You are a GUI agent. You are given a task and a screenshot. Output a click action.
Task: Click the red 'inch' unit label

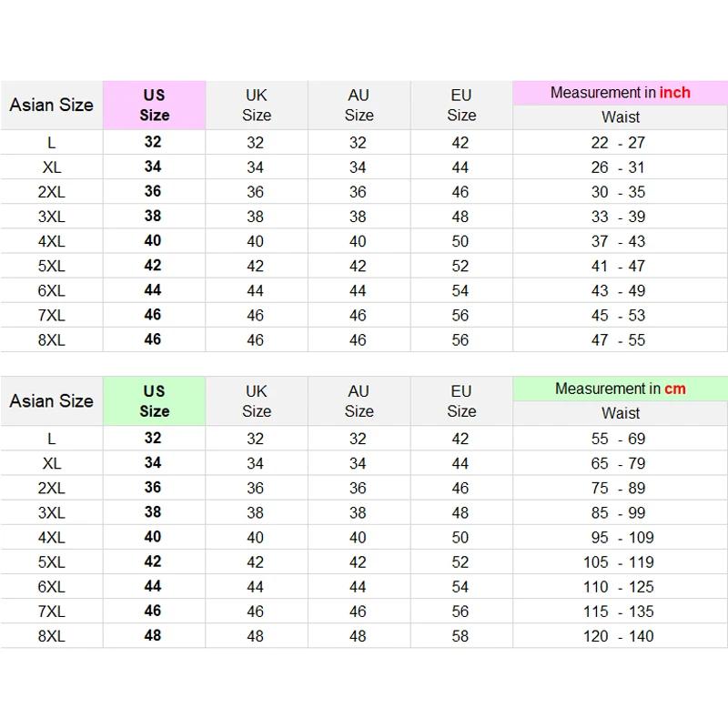click(x=675, y=93)
